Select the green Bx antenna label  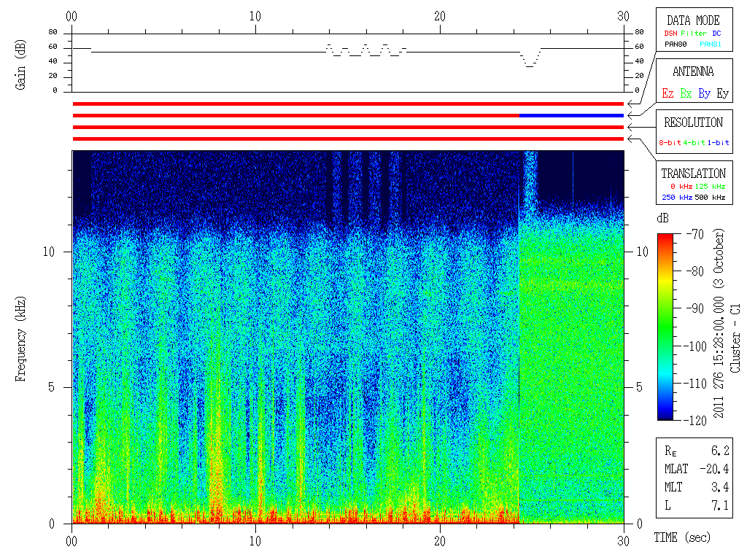(686, 93)
